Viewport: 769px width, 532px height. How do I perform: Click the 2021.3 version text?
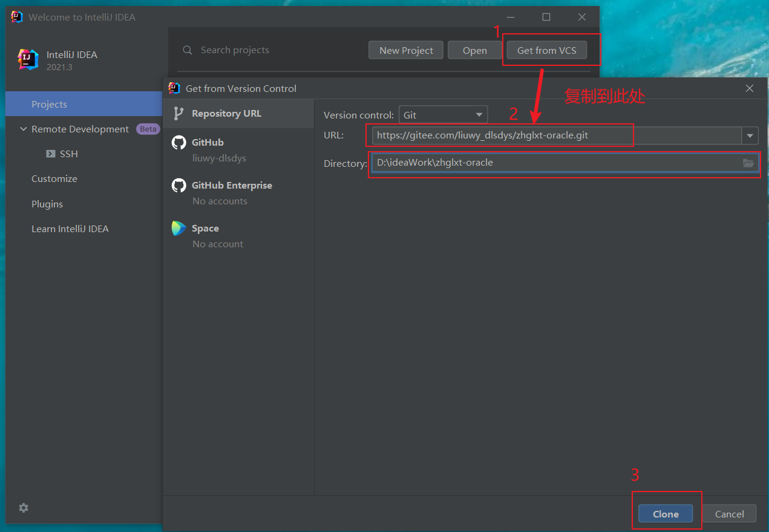(59, 67)
